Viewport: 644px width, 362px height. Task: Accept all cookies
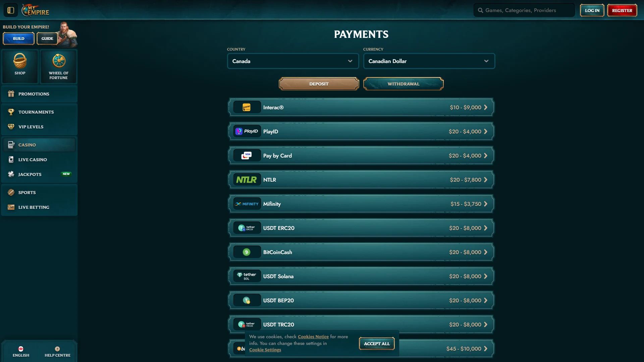(377, 344)
